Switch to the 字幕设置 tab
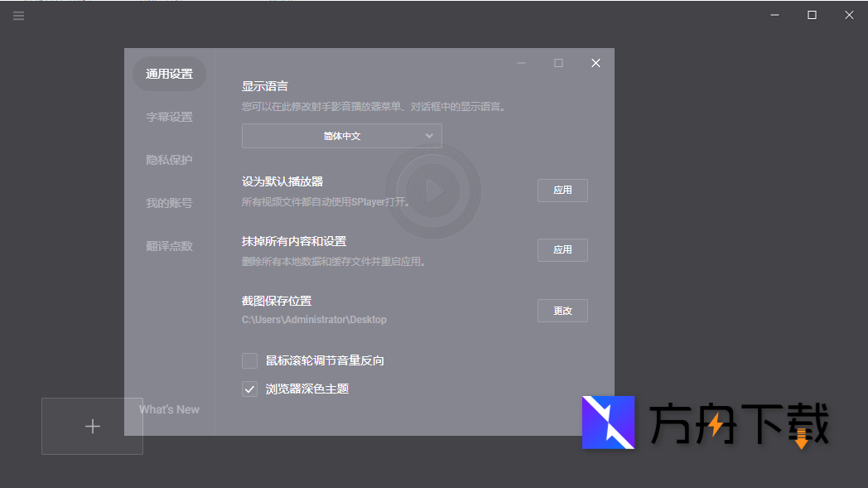 [x=169, y=116]
